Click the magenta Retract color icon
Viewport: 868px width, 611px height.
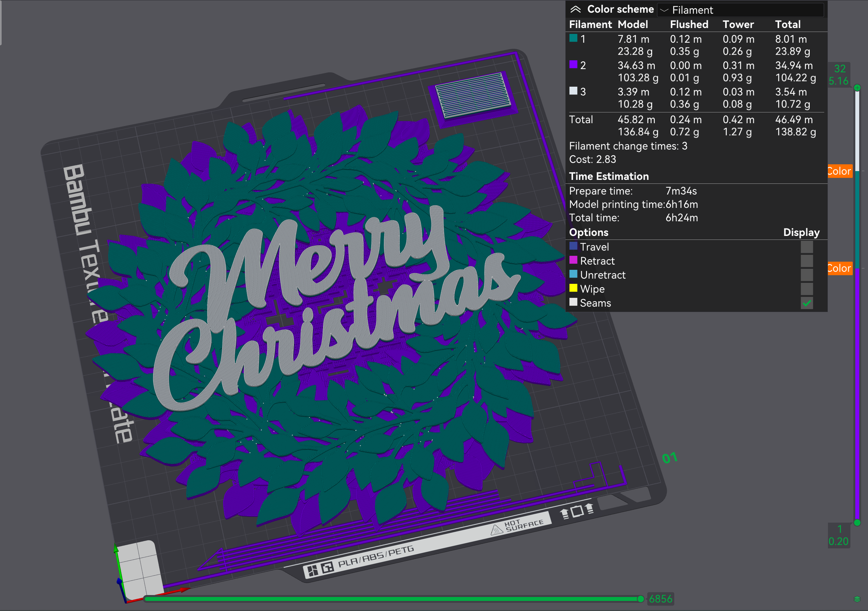[573, 260]
